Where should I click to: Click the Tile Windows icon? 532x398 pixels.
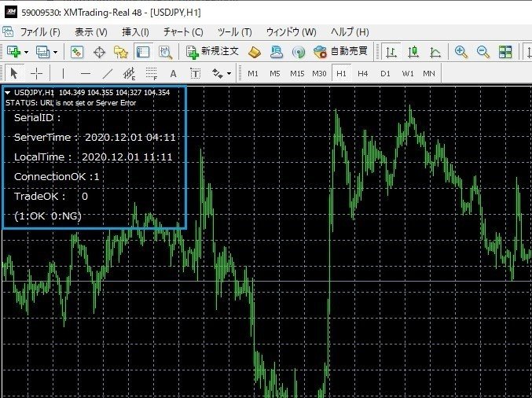[505, 52]
